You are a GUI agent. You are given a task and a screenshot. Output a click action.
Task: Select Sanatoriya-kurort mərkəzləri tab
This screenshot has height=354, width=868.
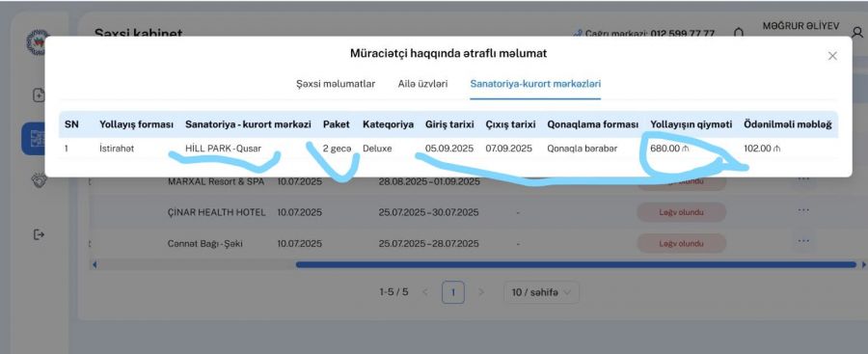(x=535, y=84)
